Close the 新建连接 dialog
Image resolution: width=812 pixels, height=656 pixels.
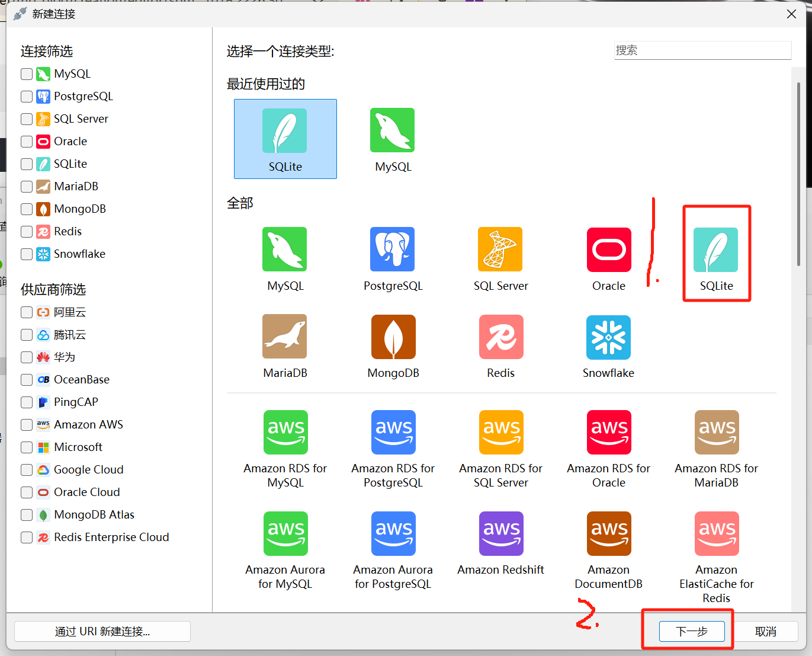coord(791,14)
